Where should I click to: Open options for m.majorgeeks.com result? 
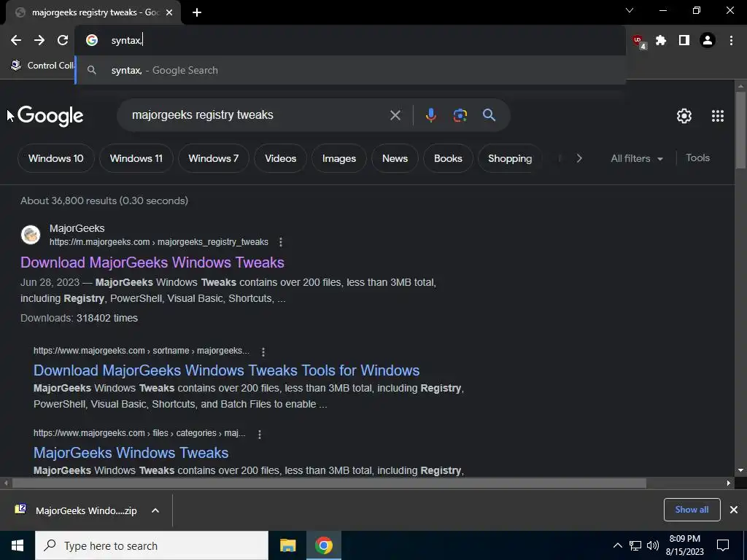coord(281,242)
